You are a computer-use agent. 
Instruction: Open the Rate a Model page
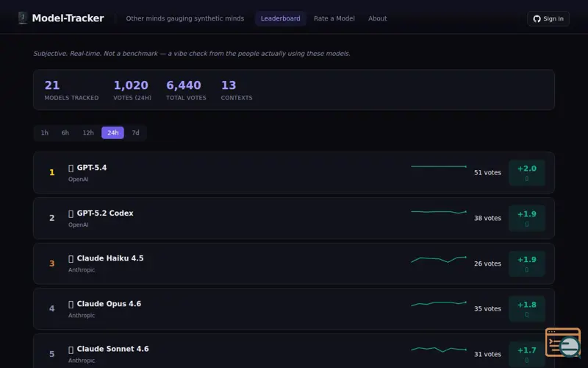click(334, 18)
